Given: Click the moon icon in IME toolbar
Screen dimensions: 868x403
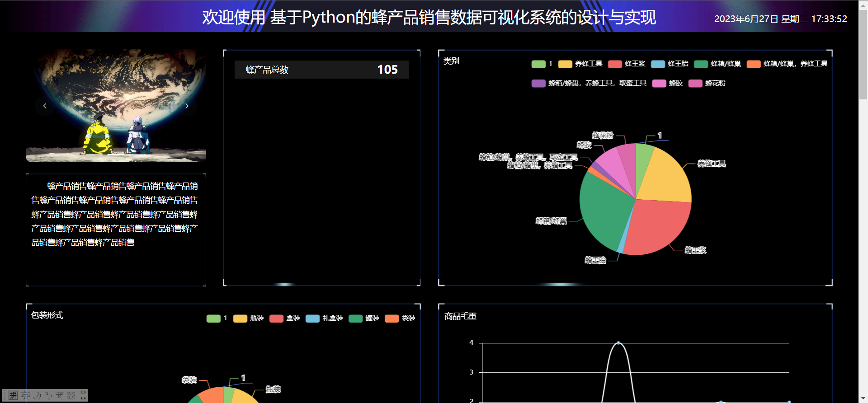Looking at the screenshot, I should pos(38,395).
